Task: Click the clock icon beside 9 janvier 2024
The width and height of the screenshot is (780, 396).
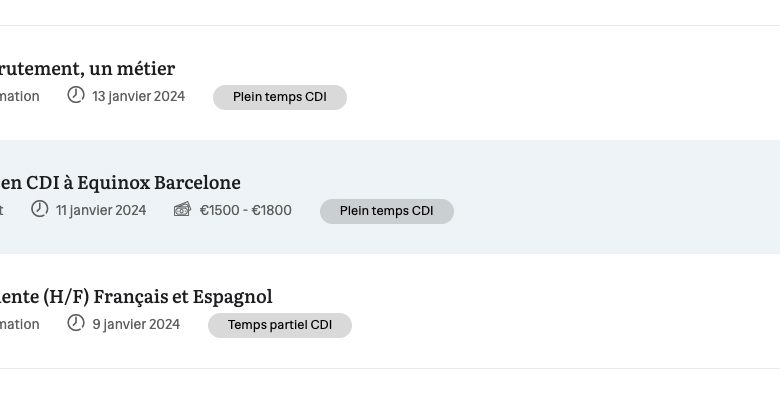Action: click(x=76, y=323)
